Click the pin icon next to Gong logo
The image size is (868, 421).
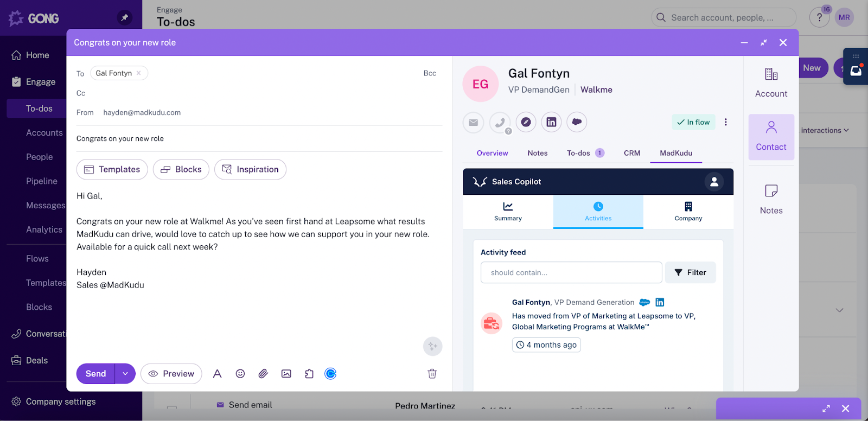click(124, 18)
